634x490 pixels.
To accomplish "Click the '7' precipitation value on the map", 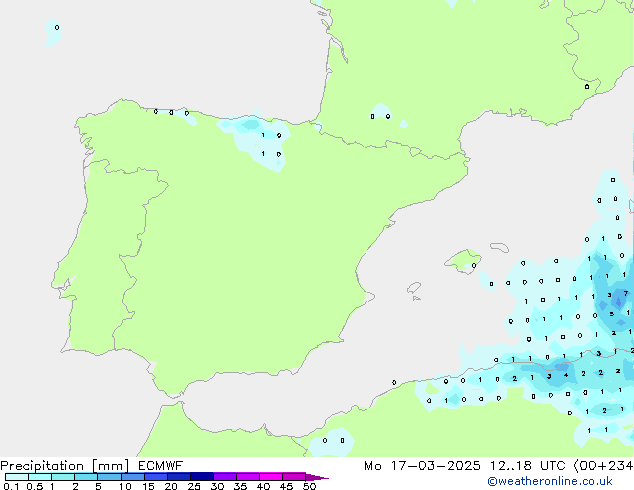I will pos(626,293).
